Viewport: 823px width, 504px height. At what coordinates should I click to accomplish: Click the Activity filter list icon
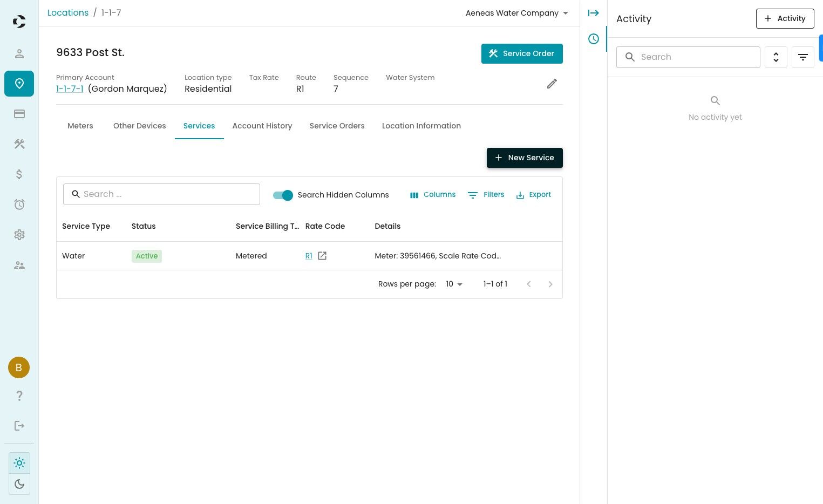[x=802, y=57]
